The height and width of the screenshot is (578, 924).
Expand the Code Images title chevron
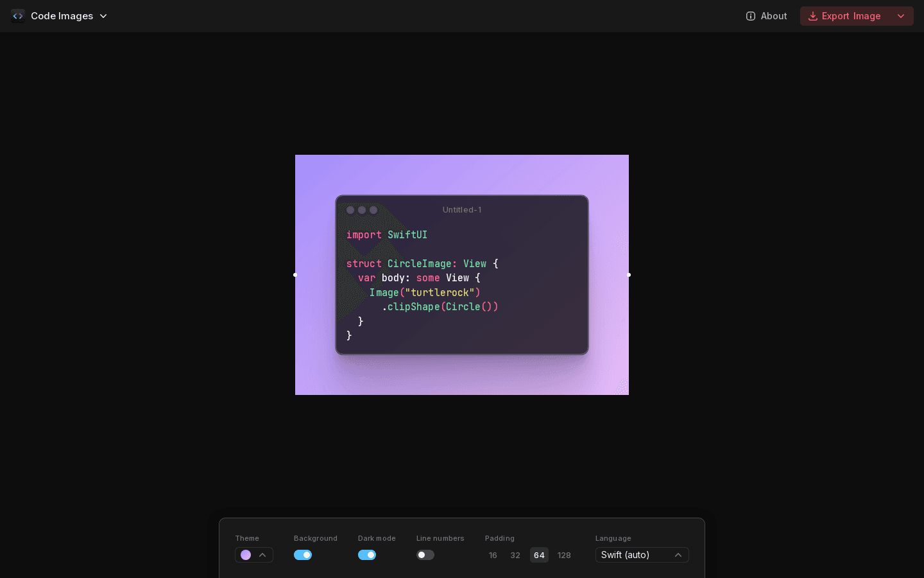103,16
